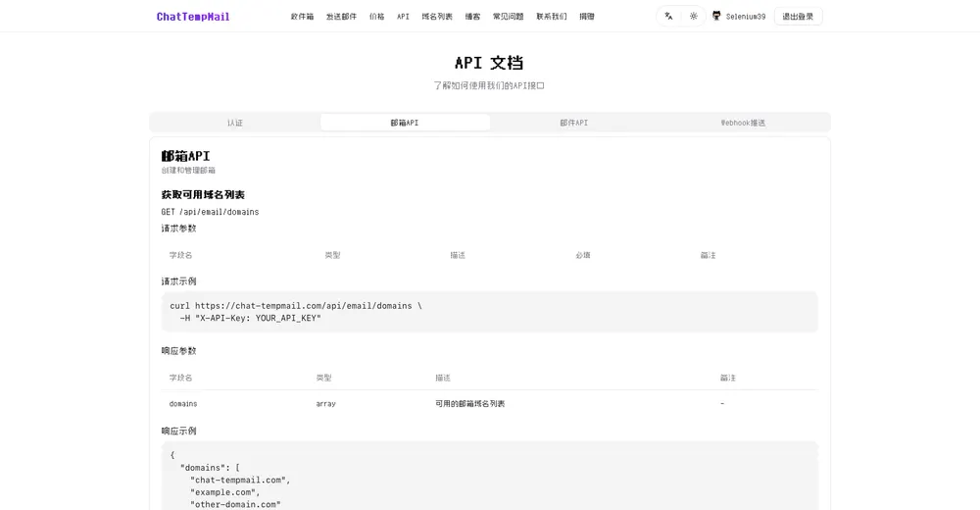Click the GET /api/email/domains endpoint text
Image resolution: width=980 pixels, height=510 pixels.
click(x=210, y=212)
